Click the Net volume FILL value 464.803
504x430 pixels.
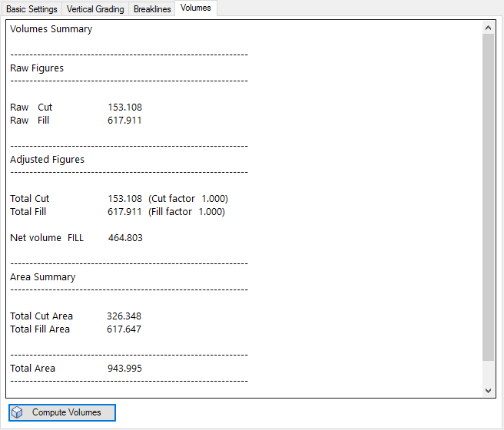click(x=125, y=238)
